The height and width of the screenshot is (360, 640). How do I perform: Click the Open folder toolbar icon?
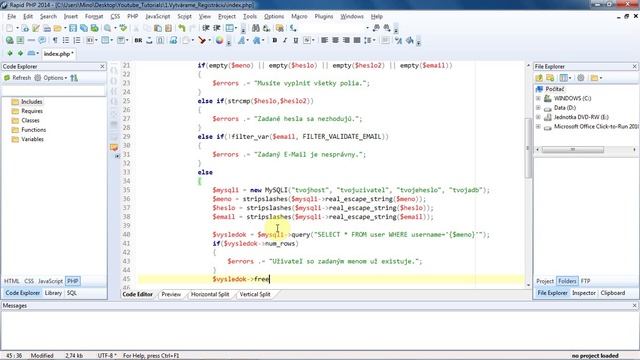(x=58, y=28)
